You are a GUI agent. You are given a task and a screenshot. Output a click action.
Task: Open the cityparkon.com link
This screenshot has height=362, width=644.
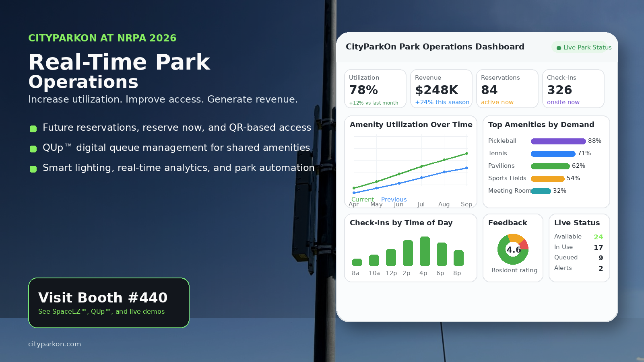tap(54, 344)
